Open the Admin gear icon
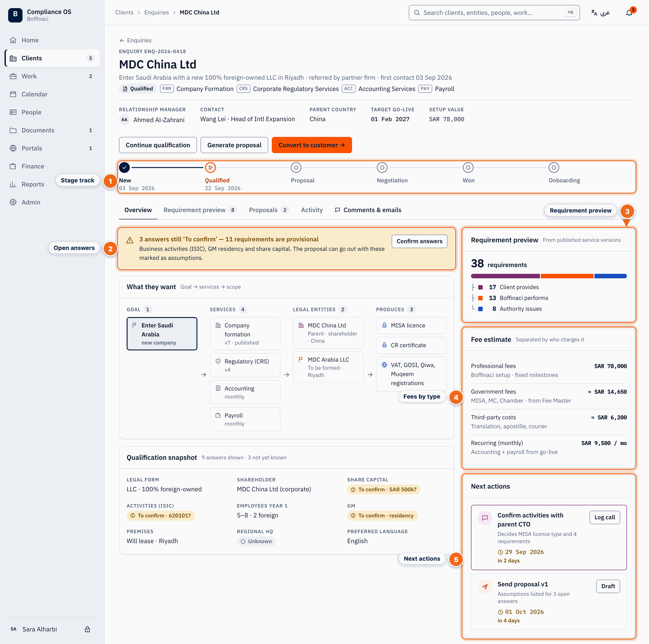This screenshot has width=649, height=644. point(13,202)
